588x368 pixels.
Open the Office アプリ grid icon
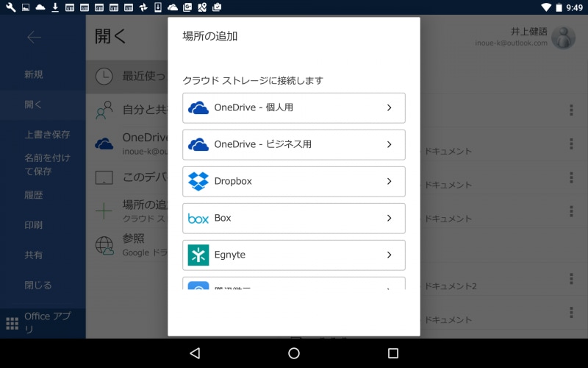(12, 323)
